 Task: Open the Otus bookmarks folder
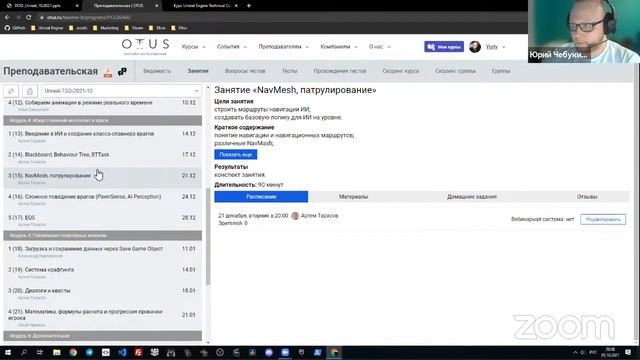click(x=179, y=28)
